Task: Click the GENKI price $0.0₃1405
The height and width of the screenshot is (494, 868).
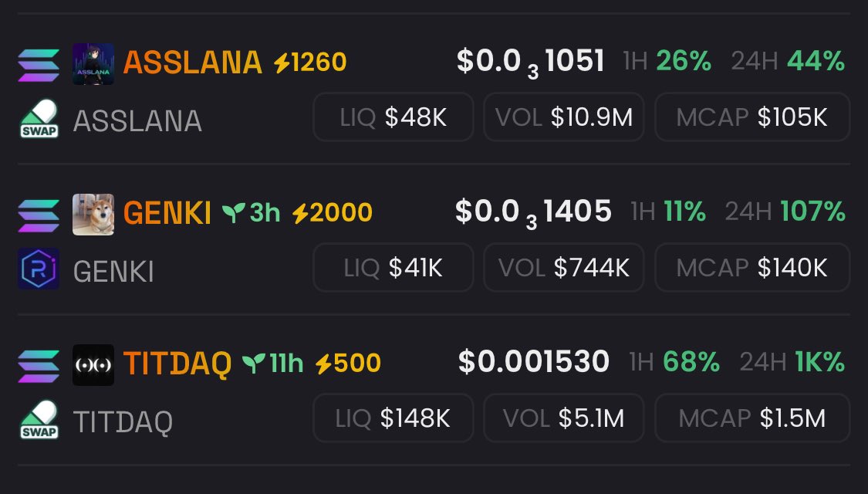Action: point(533,213)
